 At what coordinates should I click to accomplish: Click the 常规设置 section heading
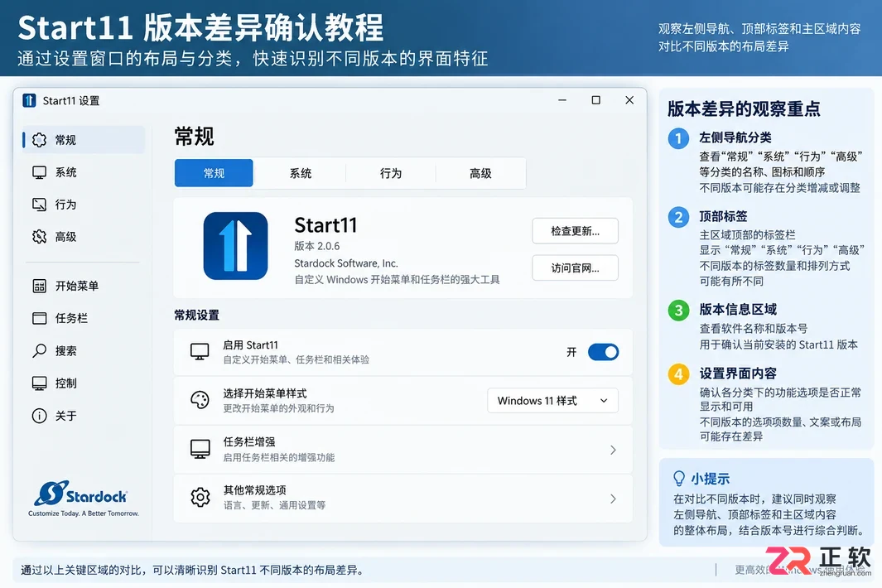click(x=196, y=315)
